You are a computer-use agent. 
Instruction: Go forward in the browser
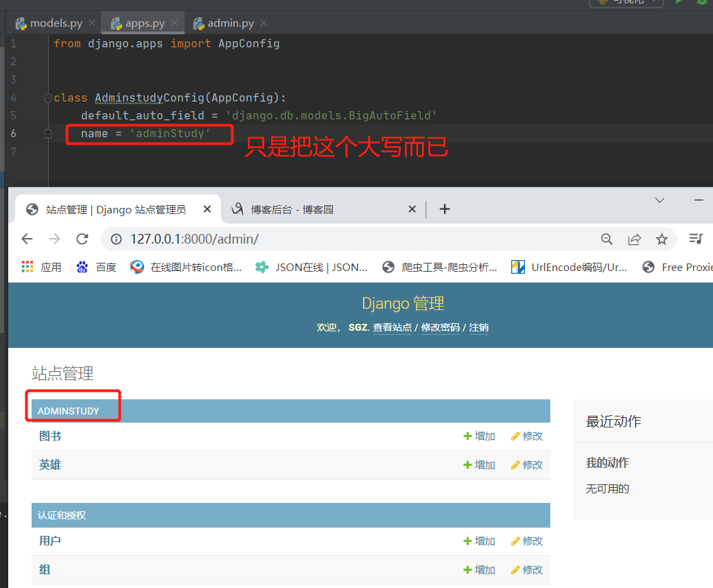click(x=55, y=239)
